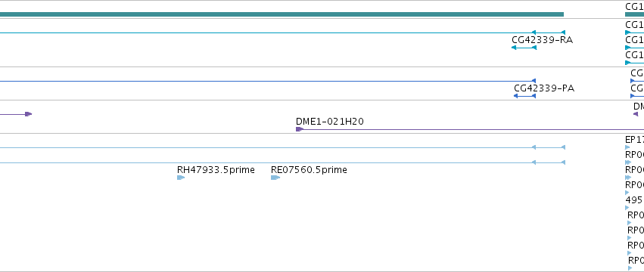Click the light blue exon pair, upper line
This screenshot has height=272, width=644.
tap(549, 147)
